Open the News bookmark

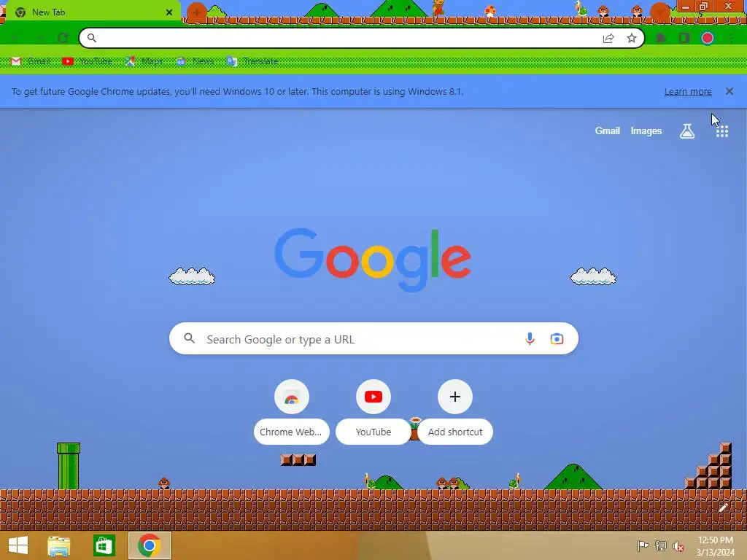(x=195, y=61)
